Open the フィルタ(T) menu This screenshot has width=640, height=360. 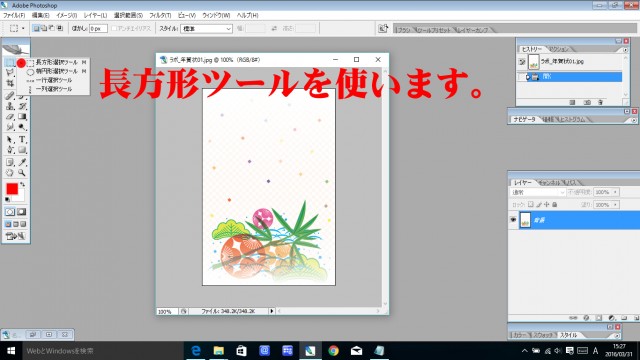pyautogui.click(x=160, y=15)
